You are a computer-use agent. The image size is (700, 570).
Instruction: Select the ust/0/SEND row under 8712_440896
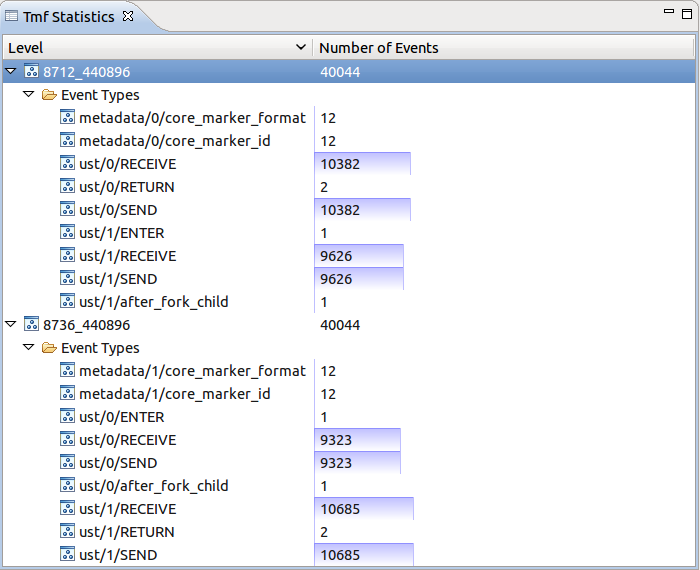[118, 210]
